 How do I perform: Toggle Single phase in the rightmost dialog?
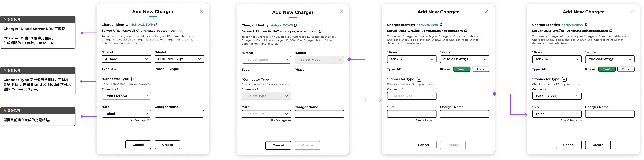tap(607, 69)
